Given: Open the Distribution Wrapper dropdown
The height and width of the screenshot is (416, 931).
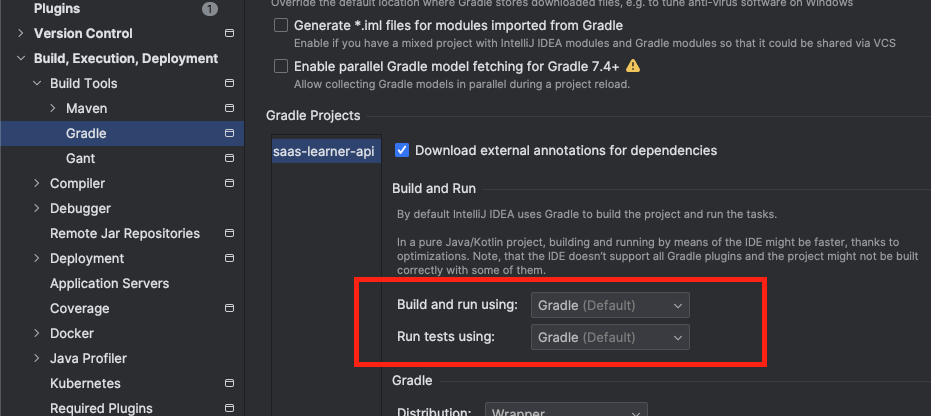Looking at the screenshot, I should 566,409.
